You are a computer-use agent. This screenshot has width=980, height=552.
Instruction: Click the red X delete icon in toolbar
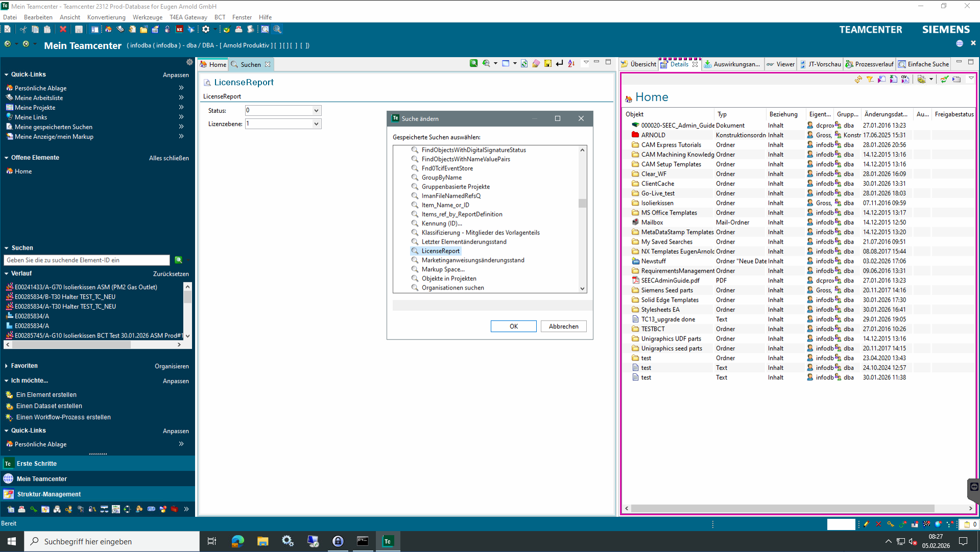(63, 30)
